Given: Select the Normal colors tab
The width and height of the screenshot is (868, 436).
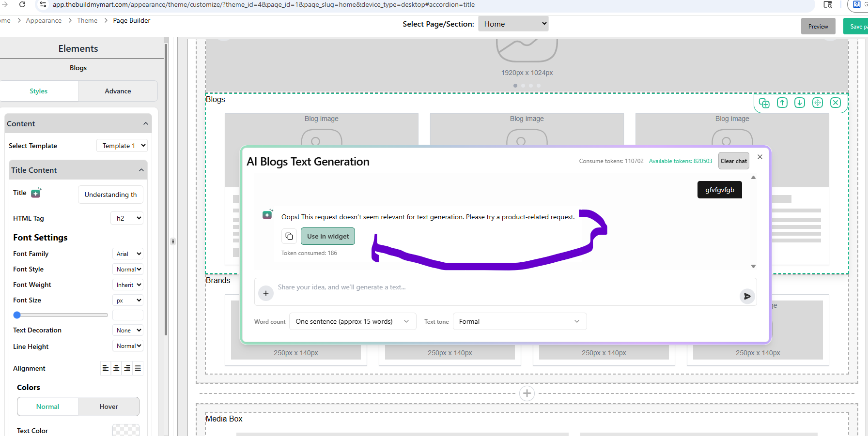Looking at the screenshot, I should click(47, 406).
